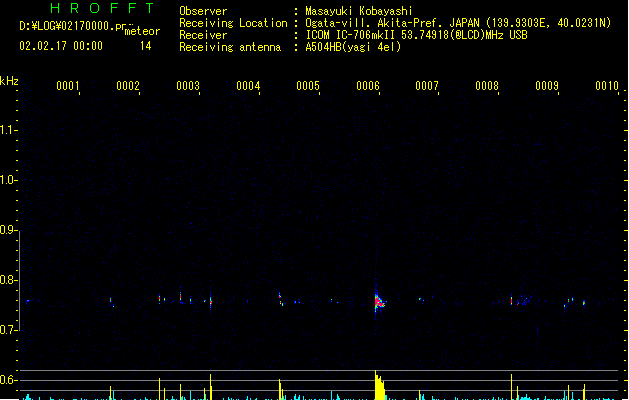This screenshot has height=400, width=629.
Task: Click the 0.7 kHz frequency label
Action: click(x=8, y=330)
